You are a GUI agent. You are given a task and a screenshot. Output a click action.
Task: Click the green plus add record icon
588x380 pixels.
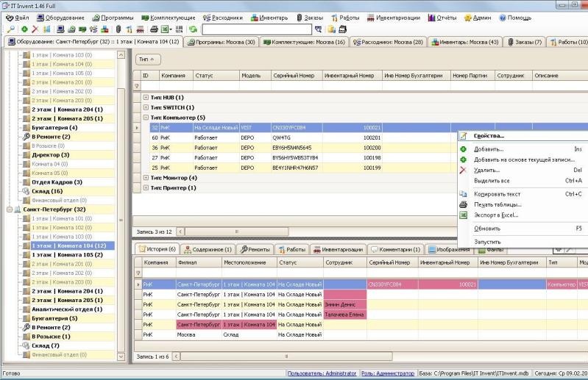pyautogui.click(x=24, y=29)
